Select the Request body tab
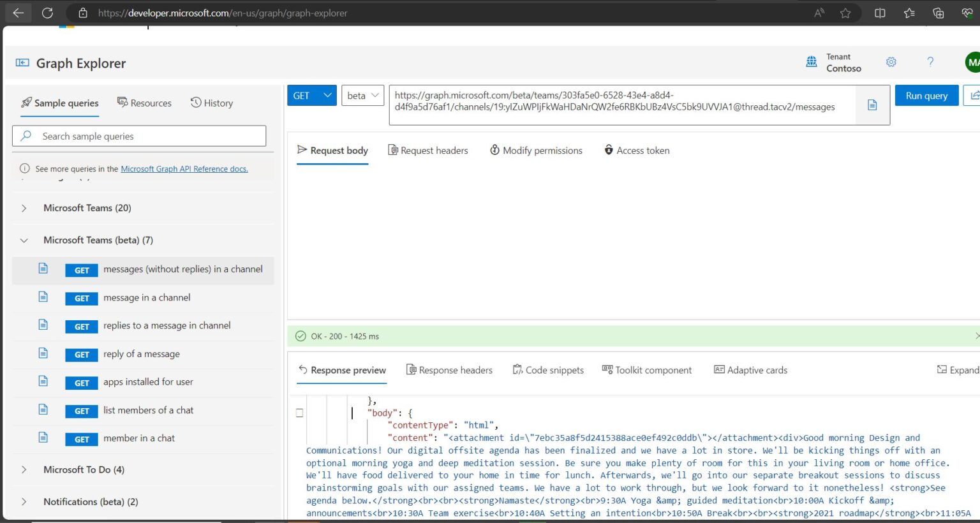The height and width of the screenshot is (523, 980). click(332, 151)
